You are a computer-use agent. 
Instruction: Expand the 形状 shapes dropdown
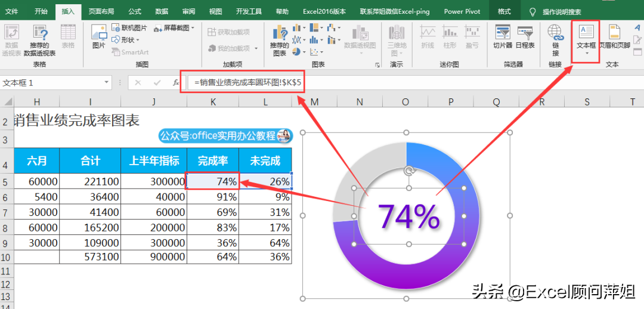point(129,40)
